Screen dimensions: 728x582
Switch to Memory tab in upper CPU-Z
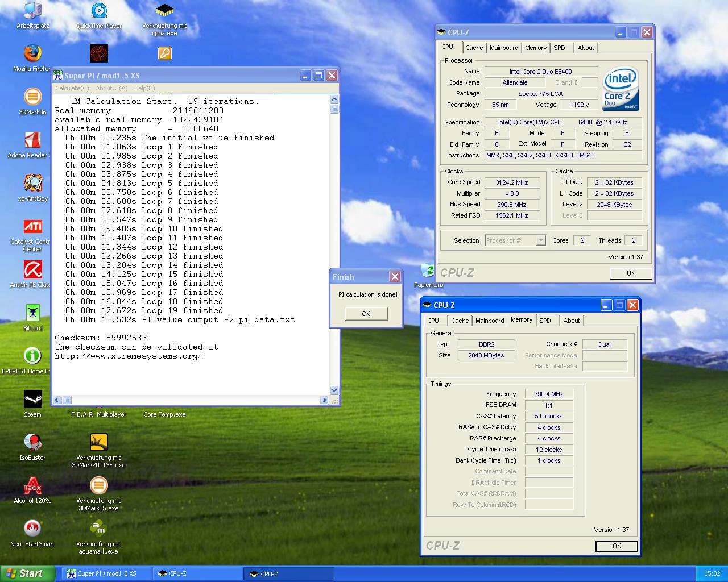point(536,48)
